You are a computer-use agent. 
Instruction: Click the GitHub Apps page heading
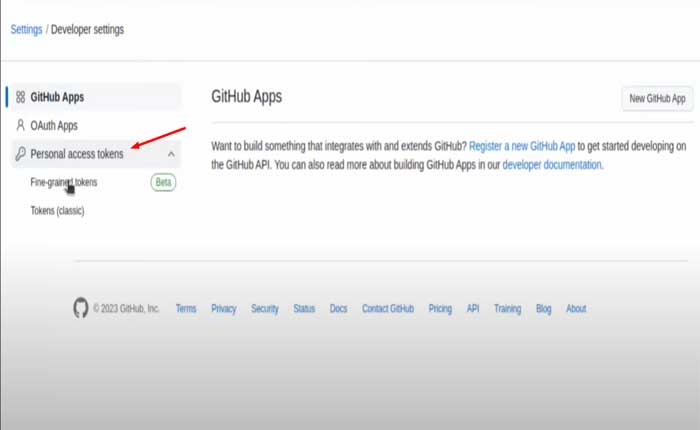(246, 96)
